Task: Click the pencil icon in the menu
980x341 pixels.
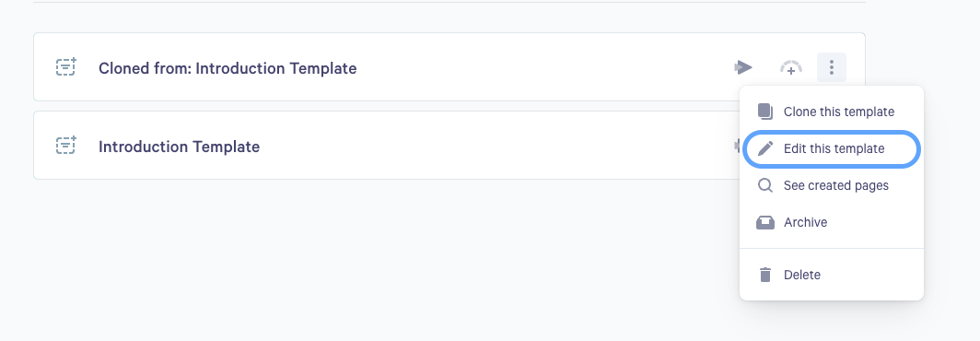Action: pos(765,148)
